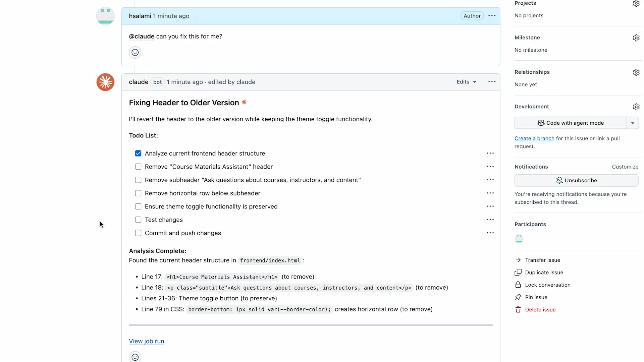This screenshot has width=644, height=362.
Task: Open the View job run link
Action: [147, 341]
